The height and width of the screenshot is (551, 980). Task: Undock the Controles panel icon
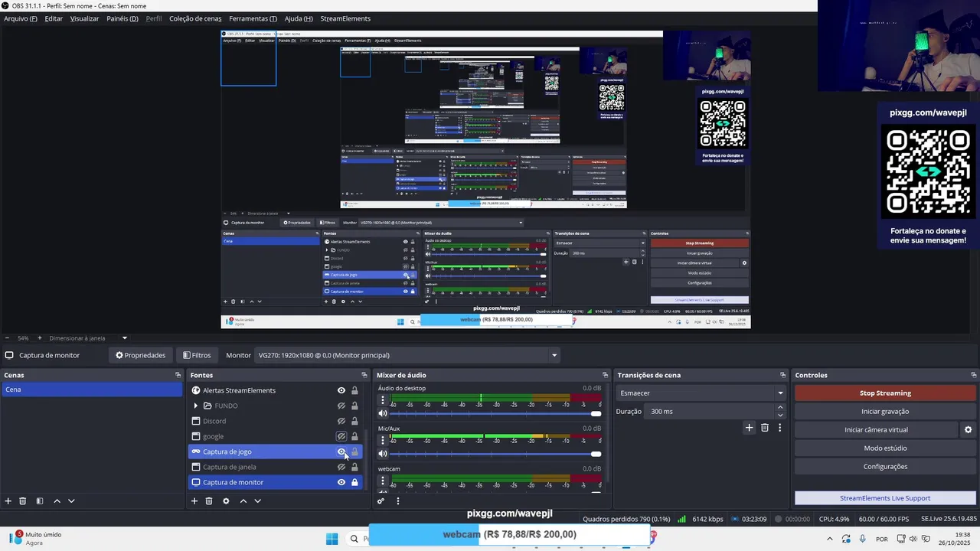pos(973,375)
